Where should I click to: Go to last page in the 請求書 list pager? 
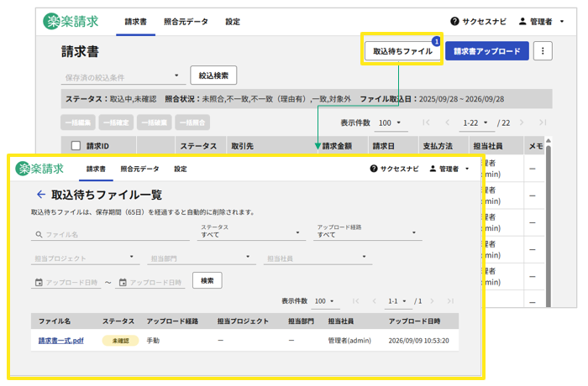click(543, 123)
